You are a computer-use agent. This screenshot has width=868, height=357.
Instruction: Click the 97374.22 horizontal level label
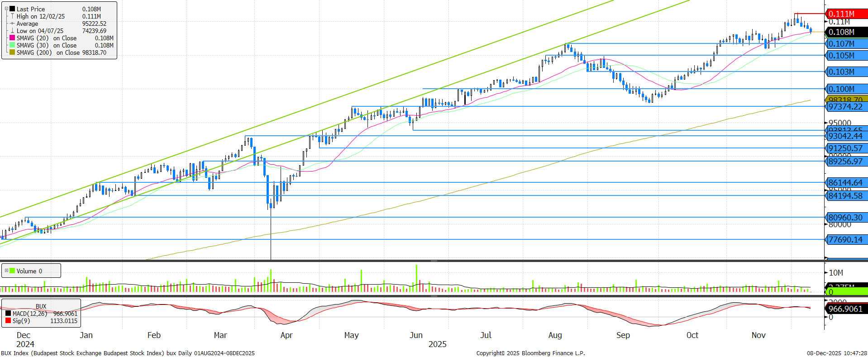pos(845,107)
